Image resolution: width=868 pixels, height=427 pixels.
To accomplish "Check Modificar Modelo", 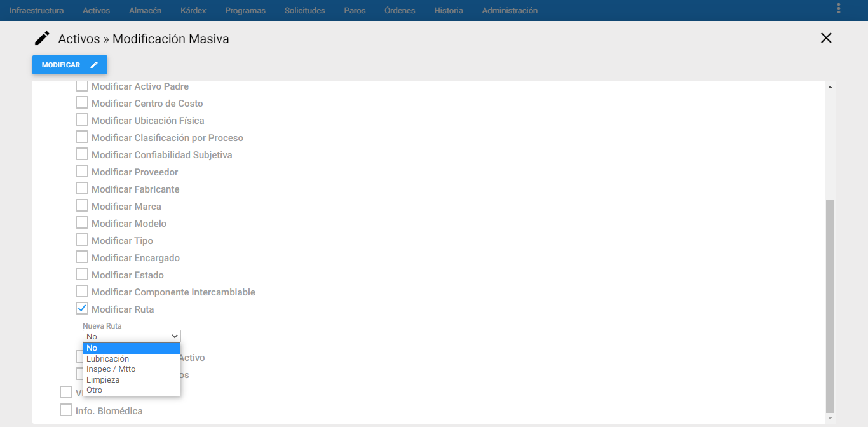I will click(x=82, y=223).
